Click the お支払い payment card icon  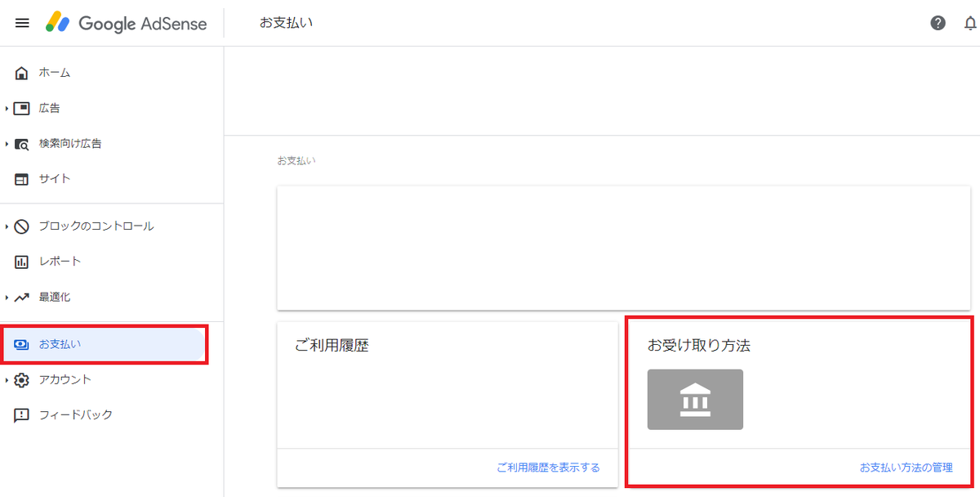coord(20,344)
